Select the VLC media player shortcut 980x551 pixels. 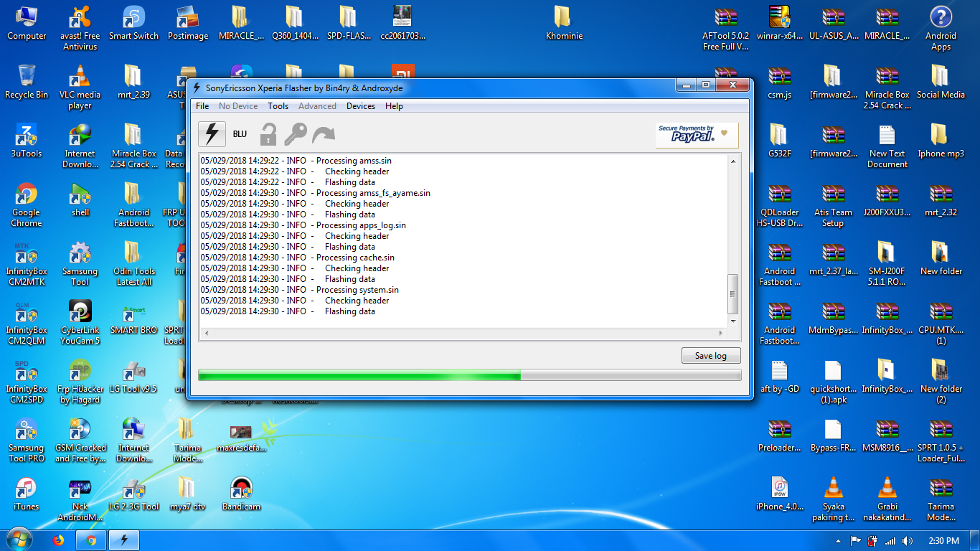coord(80,88)
